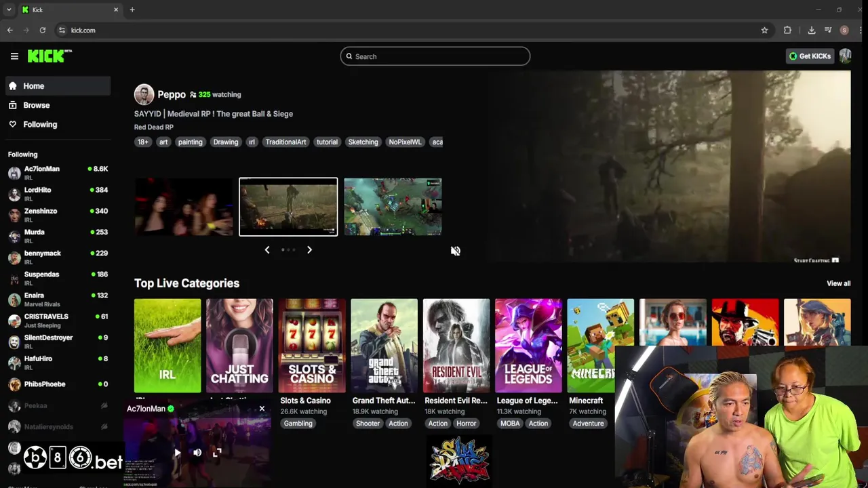This screenshot has height=488, width=868.
Task: Click the Red Dead RP category link
Action: 154,127
